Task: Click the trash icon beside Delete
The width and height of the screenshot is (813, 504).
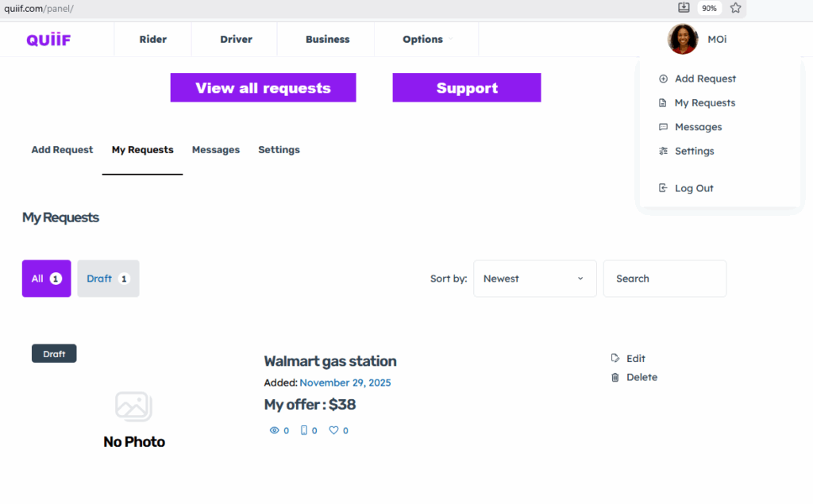Action: click(615, 378)
